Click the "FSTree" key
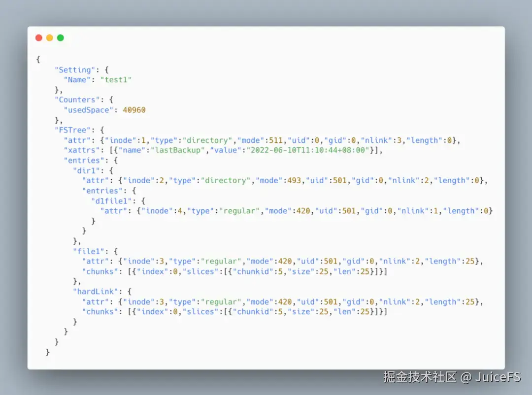The image size is (532, 395). (x=72, y=130)
